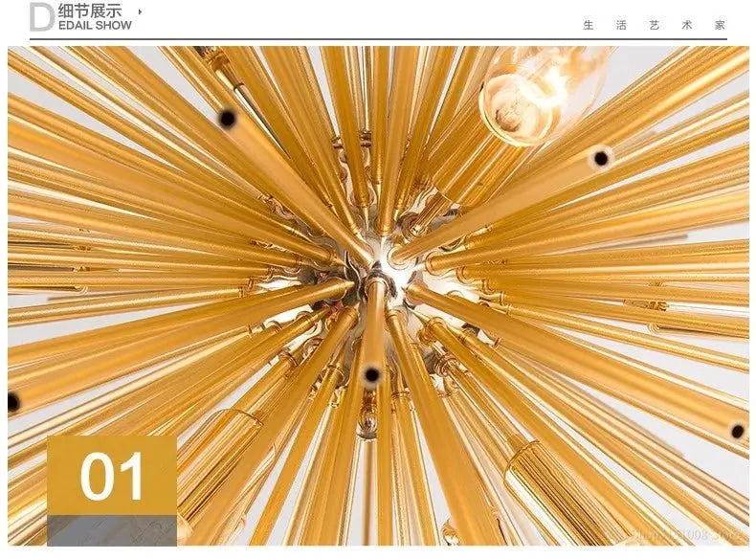Click the dark tube opening at upper right
The width and height of the screenshot is (756, 559).
pyautogui.click(x=601, y=157)
